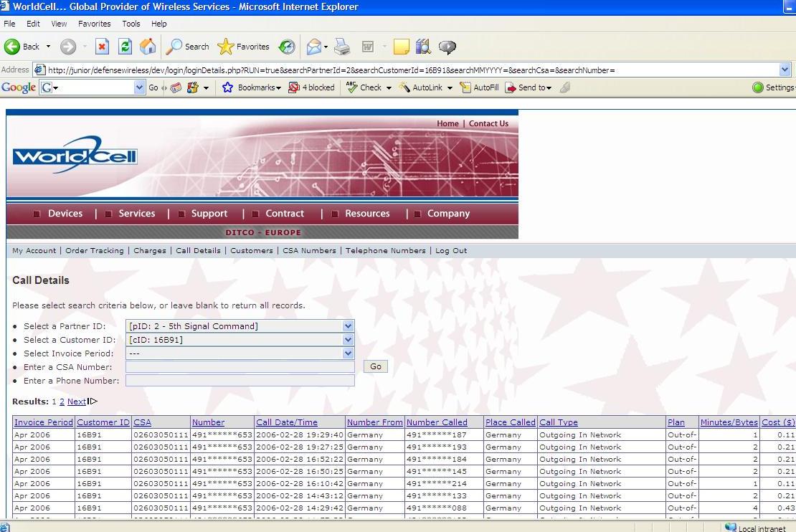Expand the Google search box dropdown

(x=140, y=87)
